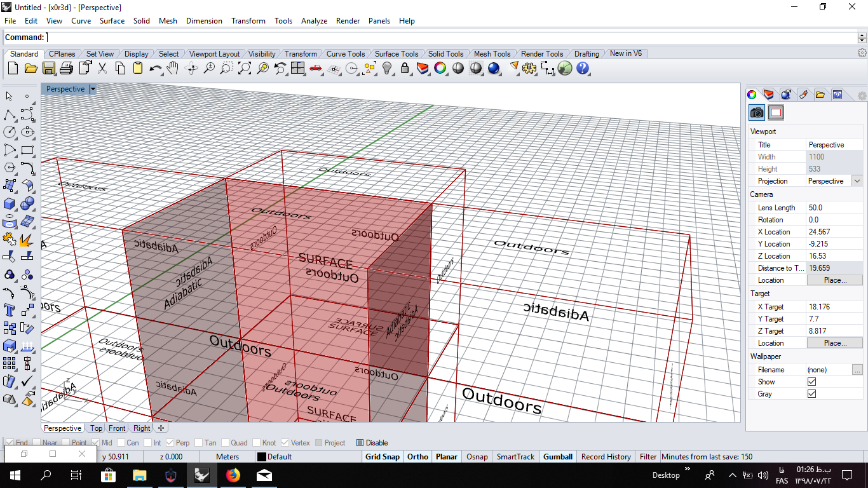The image size is (868, 488).
Task: Select the Pan hand tool
Action: (173, 69)
